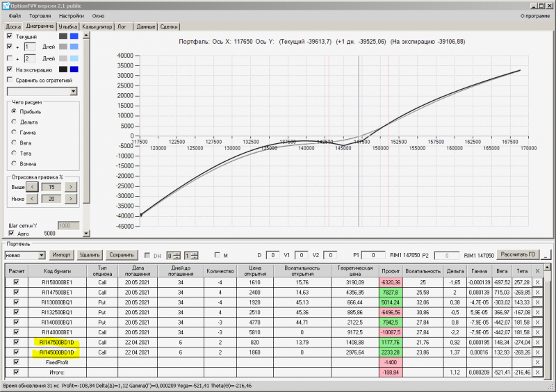The height and width of the screenshot is (392, 556).
Task: Select the Дельта radio button
Action: pyautogui.click(x=14, y=122)
